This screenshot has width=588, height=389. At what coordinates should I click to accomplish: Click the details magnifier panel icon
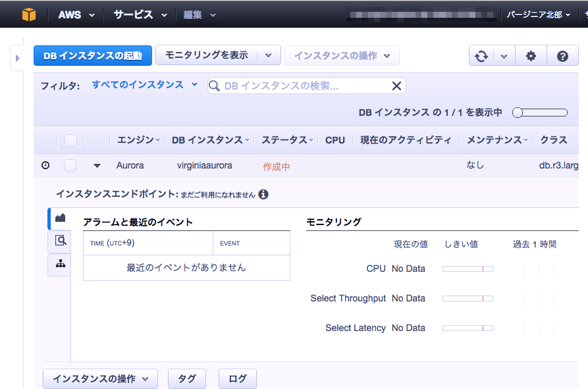[59, 241]
